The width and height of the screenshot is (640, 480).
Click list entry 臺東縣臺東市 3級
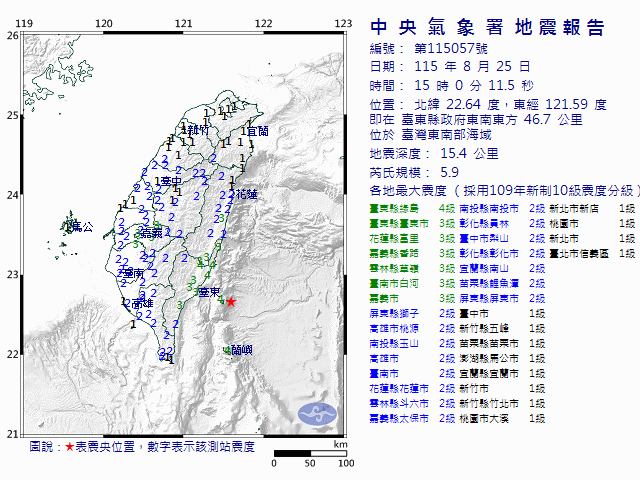point(412,224)
